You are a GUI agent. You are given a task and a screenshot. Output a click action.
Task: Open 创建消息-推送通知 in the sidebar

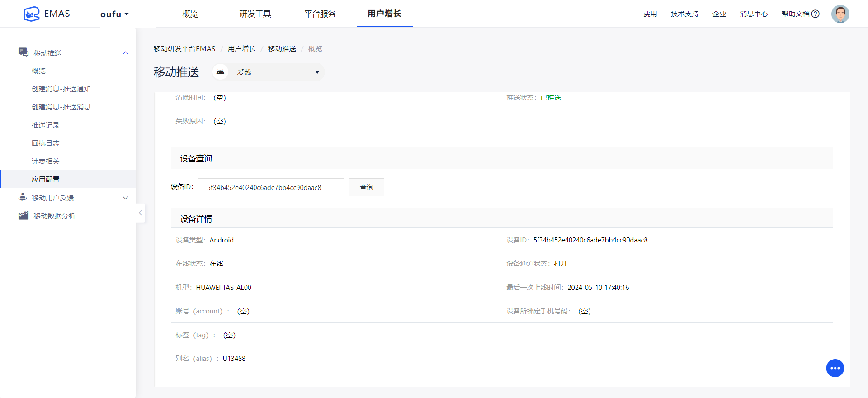pos(61,89)
